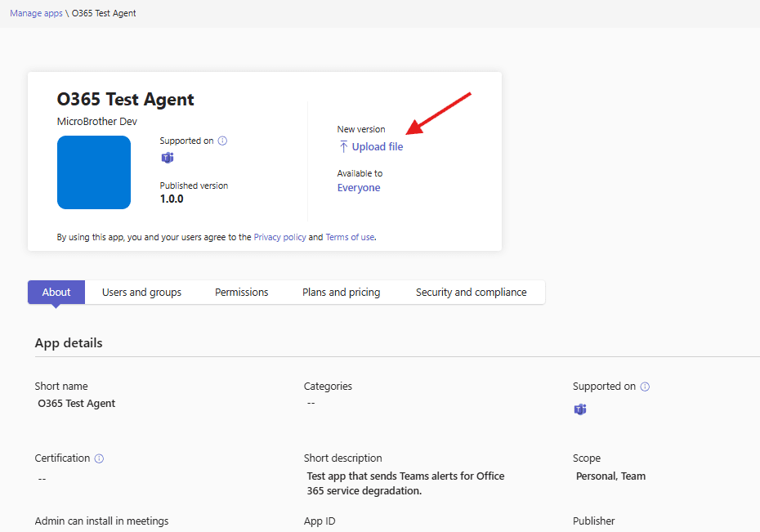Select the About tab
This screenshot has height=532, width=760.
point(56,293)
